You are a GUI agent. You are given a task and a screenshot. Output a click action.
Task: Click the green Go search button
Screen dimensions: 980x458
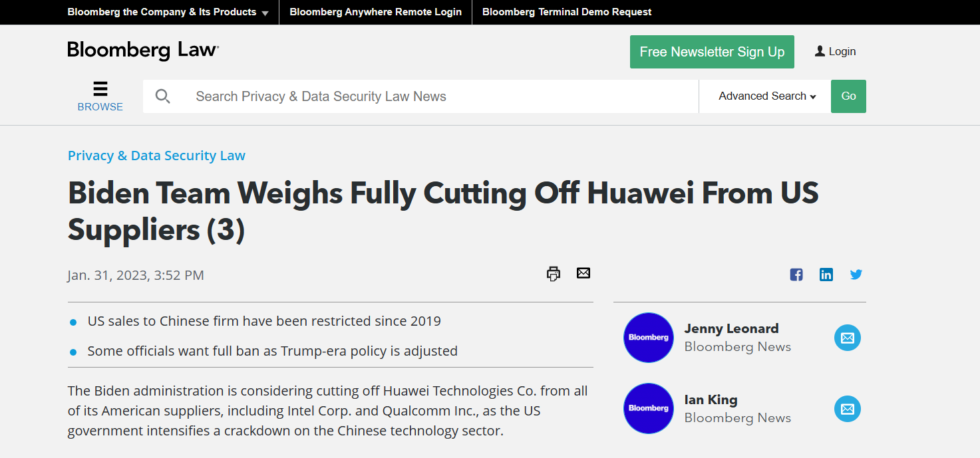click(x=848, y=96)
